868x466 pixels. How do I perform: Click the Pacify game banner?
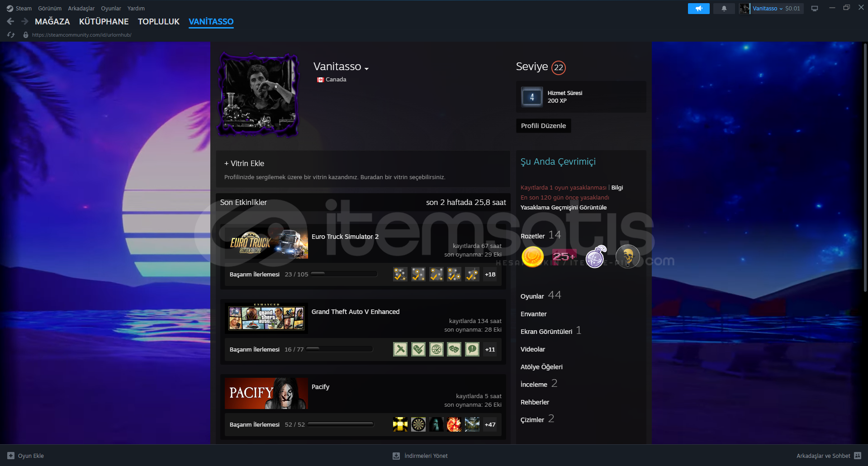tap(266, 394)
